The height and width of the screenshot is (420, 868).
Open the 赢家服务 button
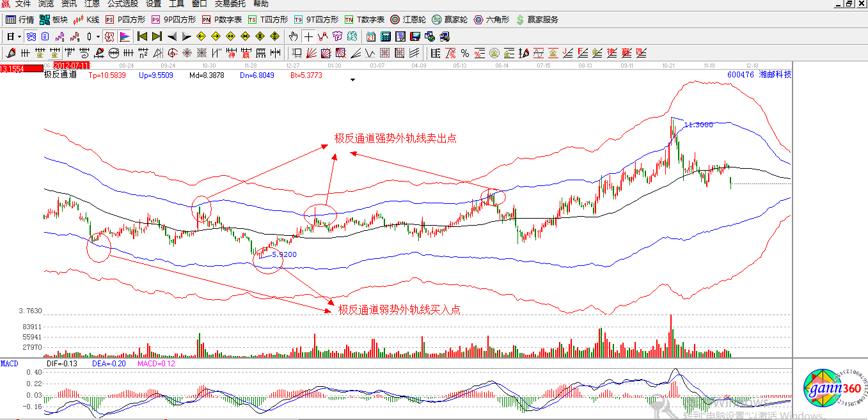point(537,20)
